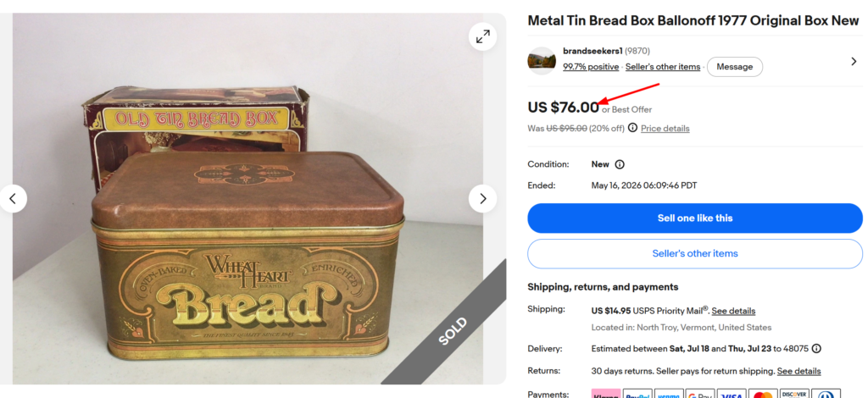Click the outlined Seller's other items button
This screenshot has width=868, height=398.
point(695,254)
